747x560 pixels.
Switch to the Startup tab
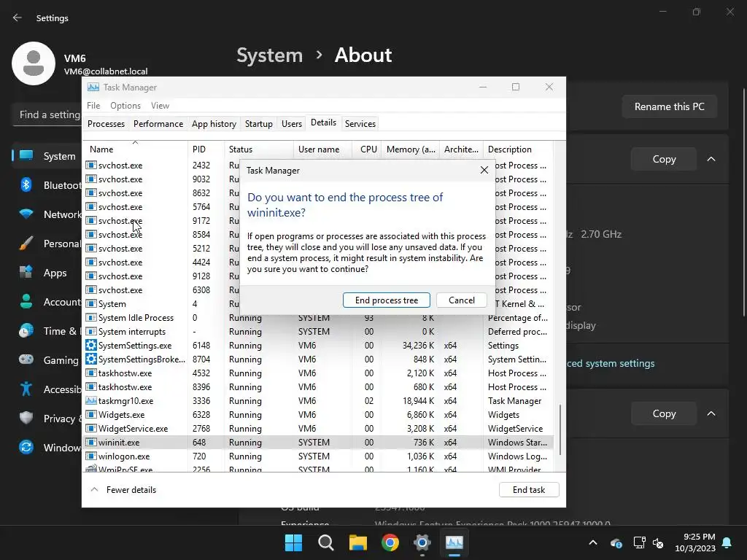259,124
